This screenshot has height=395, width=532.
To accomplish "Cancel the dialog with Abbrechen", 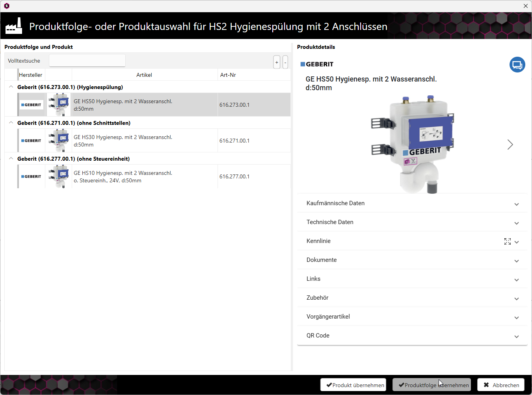I will (x=501, y=385).
